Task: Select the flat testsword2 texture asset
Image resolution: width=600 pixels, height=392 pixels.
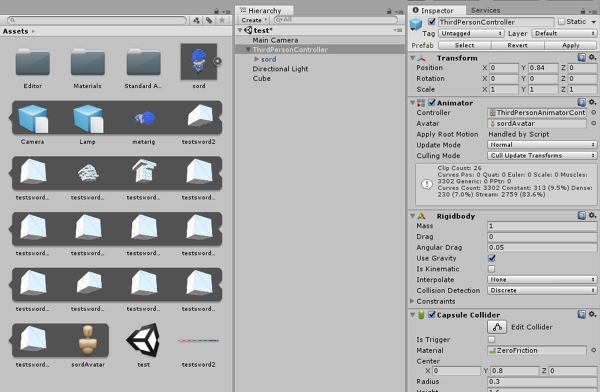Action: pyautogui.click(x=199, y=340)
